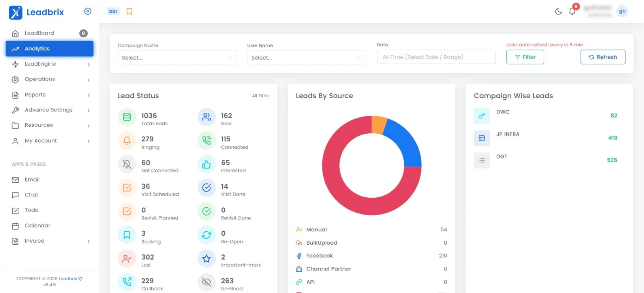Click the Filter button
The width and height of the screenshot is (644, 293).
click(525, 57)
